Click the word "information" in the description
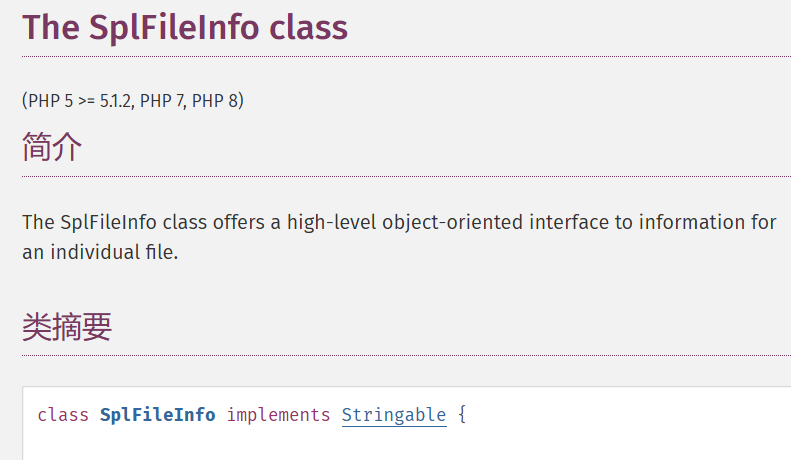Viewport: 791px width, 460px height. pos(690,222)
